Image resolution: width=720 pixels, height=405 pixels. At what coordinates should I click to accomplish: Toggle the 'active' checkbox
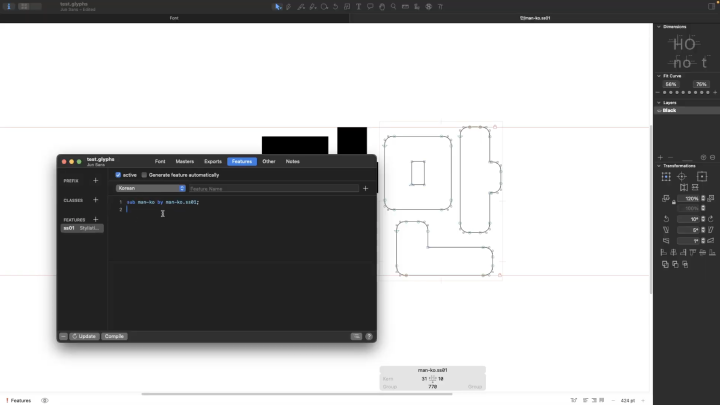tap(118, 175)
